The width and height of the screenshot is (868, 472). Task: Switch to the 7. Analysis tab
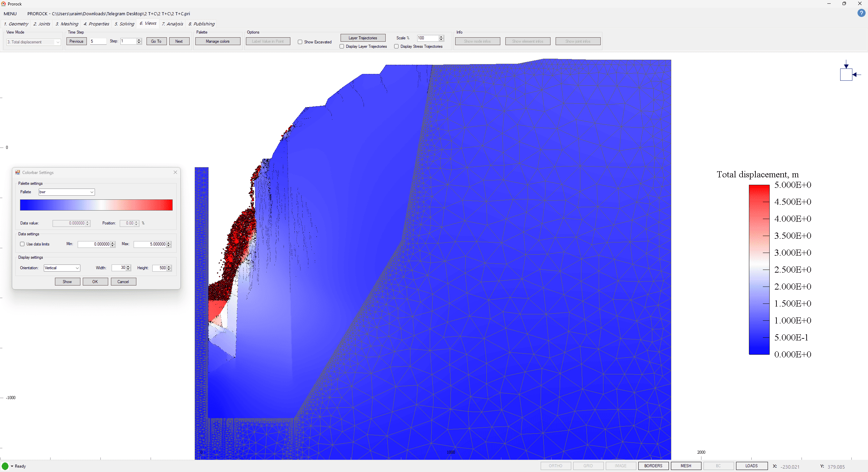point(172,24)
